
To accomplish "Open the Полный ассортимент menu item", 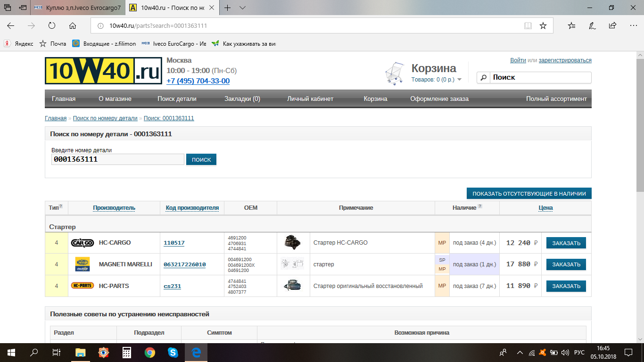I will point(556,99).
